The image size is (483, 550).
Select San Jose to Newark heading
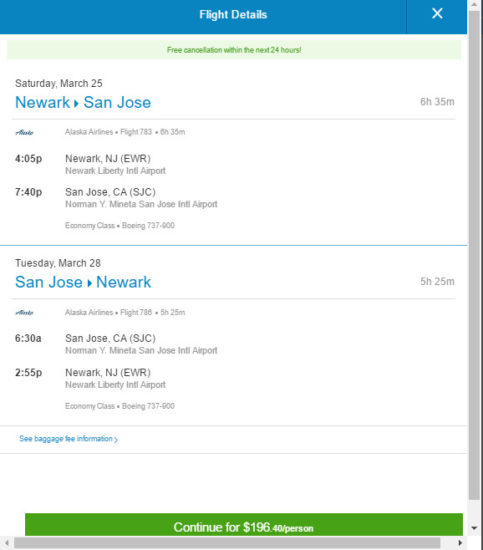coord(83,282)
